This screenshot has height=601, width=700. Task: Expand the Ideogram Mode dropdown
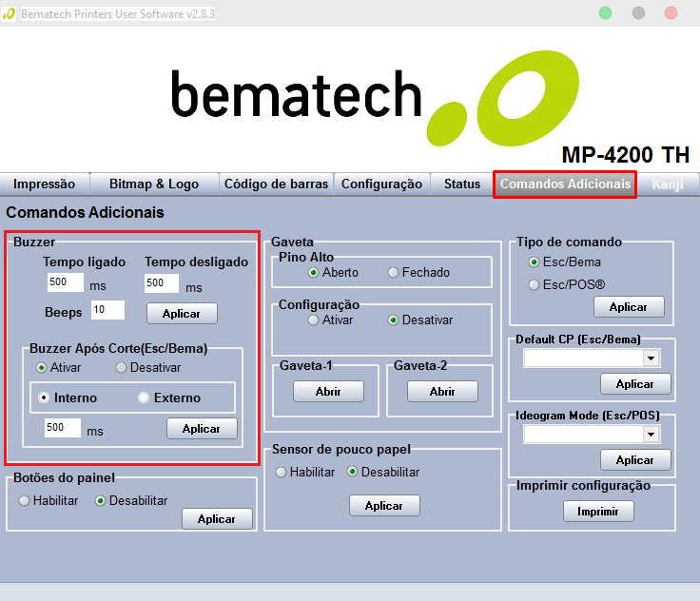point(651,435)
